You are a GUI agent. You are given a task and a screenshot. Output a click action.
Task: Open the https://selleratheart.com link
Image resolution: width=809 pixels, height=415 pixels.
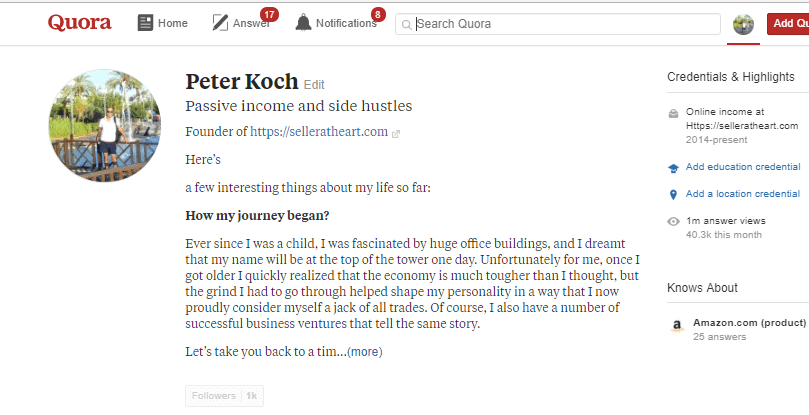coord(319,132)
